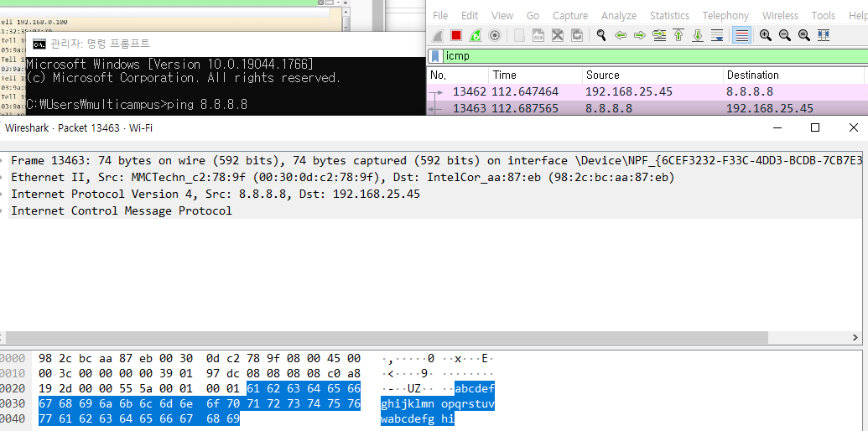Image resolution: width=868 pixels, height=431 pixels.
Task: Click the save capture file icon
Action: click(538, 35)
